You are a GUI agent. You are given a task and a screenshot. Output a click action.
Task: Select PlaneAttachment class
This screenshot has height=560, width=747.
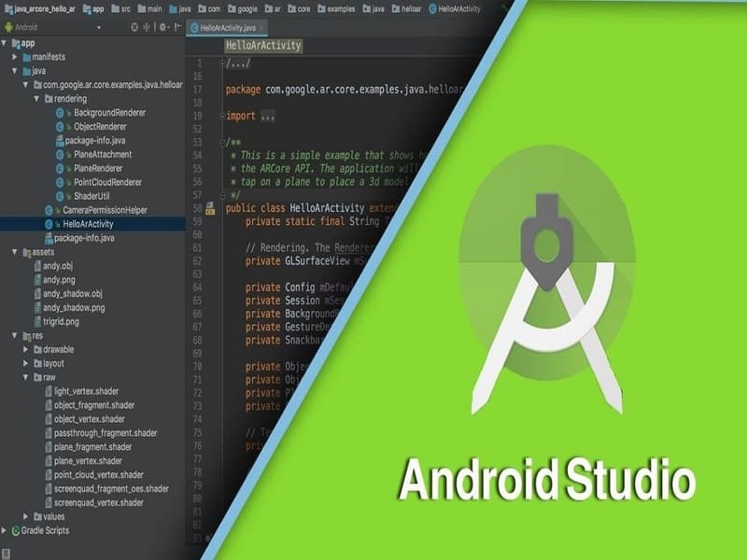pyautogui.click(x=94, y=154)
